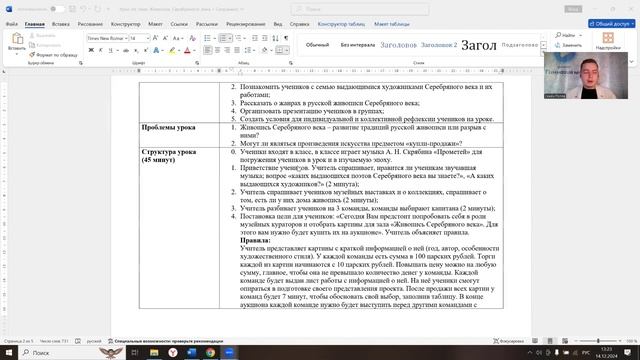The width and height of the screenshot is (640, 360).
Task: Open the borders dropdown arrow
Action: [x=287, y=51]
